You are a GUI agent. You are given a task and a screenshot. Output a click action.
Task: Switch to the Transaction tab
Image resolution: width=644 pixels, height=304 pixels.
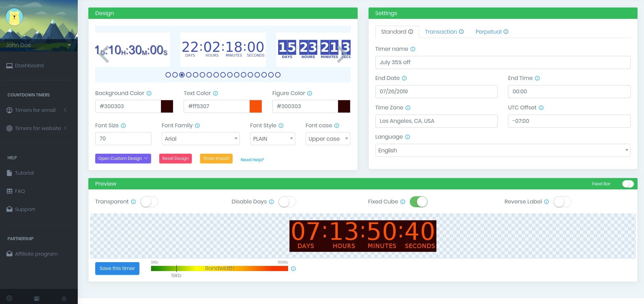pyautogui.click(x=444, y=32)
